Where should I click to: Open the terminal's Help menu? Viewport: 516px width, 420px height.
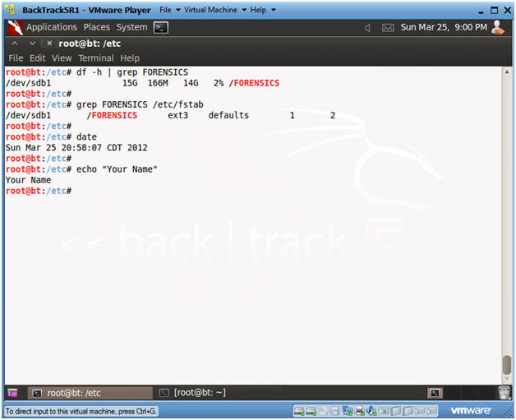click(x=130, y=58)
